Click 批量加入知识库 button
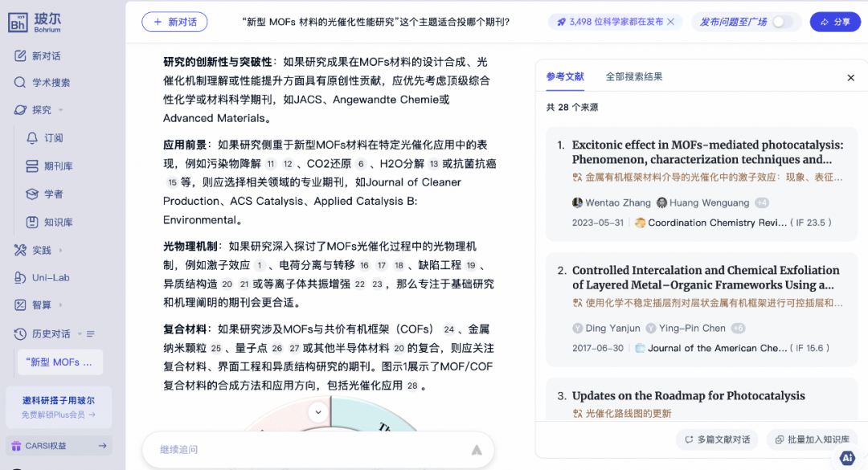This screenshot has height=470, width=868. pos(813,439)
